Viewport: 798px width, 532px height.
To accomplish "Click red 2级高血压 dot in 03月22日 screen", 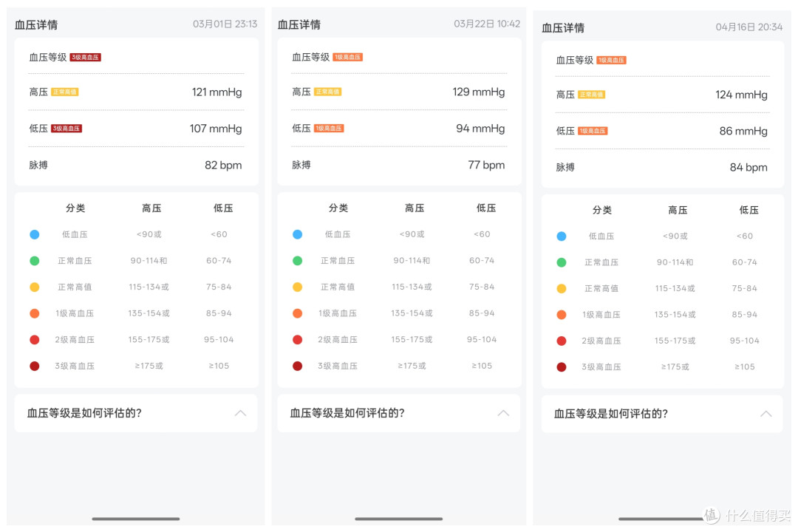I will (x=298, y=340).
